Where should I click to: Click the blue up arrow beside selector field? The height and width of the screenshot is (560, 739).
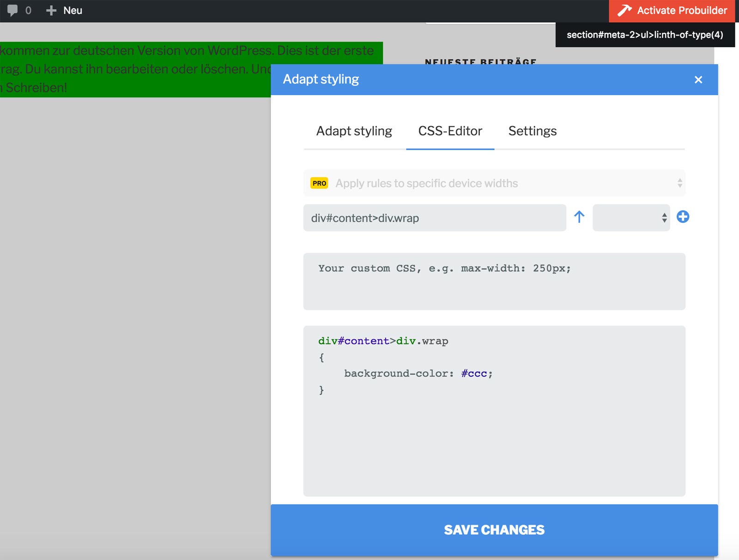pyautogui.click(x=579, y=217)
